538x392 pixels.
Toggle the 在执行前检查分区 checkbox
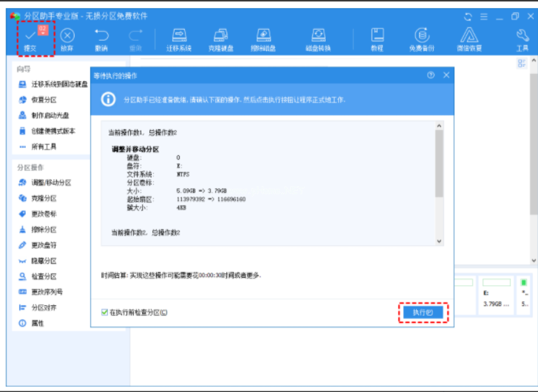(x=105, y=312)
